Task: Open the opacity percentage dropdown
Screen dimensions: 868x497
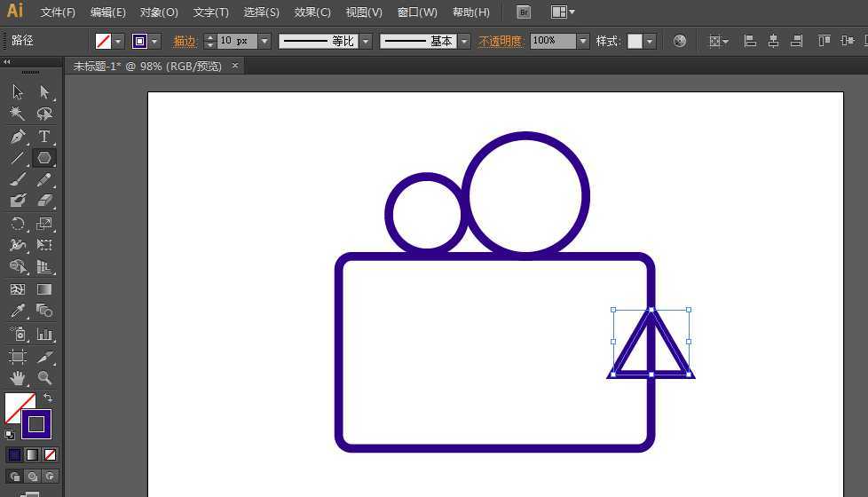Action: click(583, 41)
